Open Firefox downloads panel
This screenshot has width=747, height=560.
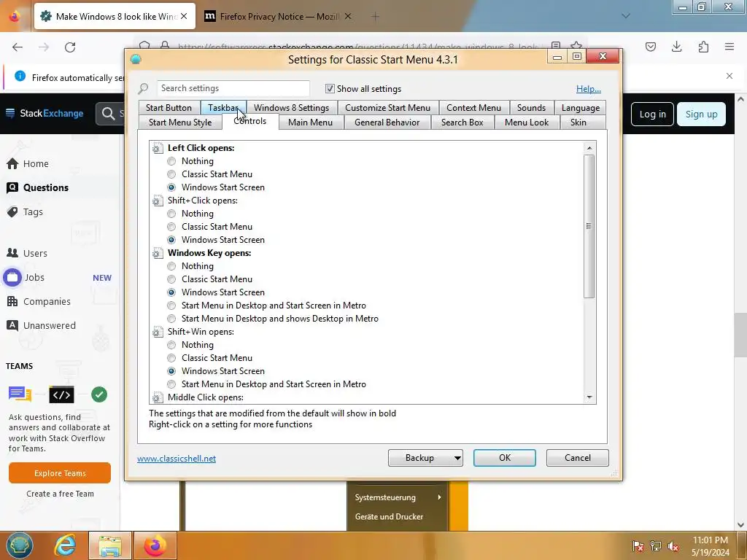coord(676,47)
